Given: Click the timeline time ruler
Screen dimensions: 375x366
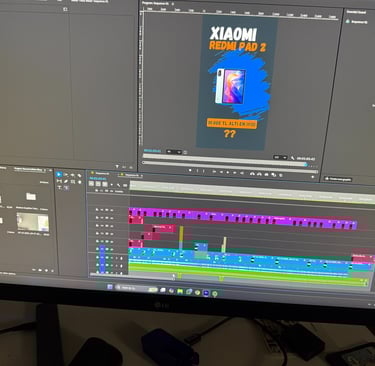Looking at the screenshot, I should (252, 192).
